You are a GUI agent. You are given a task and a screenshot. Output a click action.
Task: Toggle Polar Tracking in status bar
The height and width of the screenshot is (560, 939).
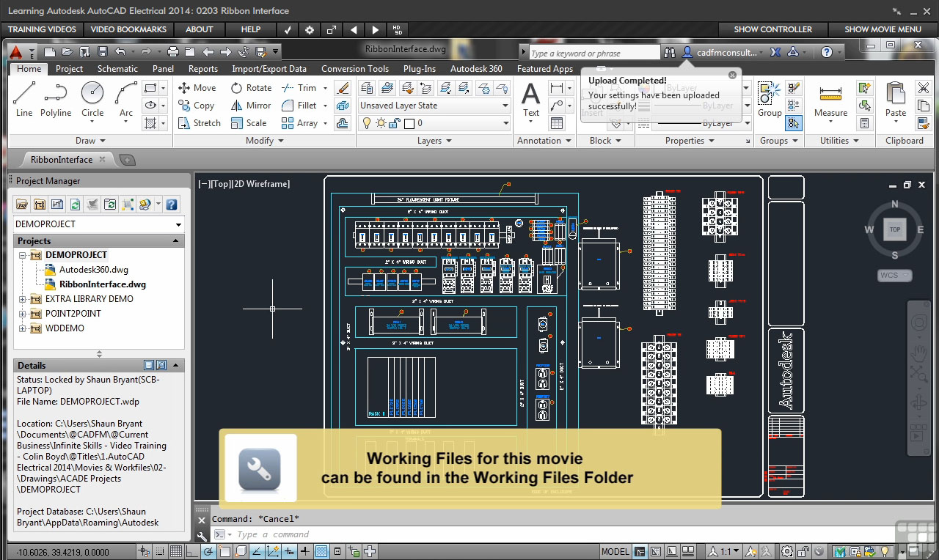coord(208,551)
